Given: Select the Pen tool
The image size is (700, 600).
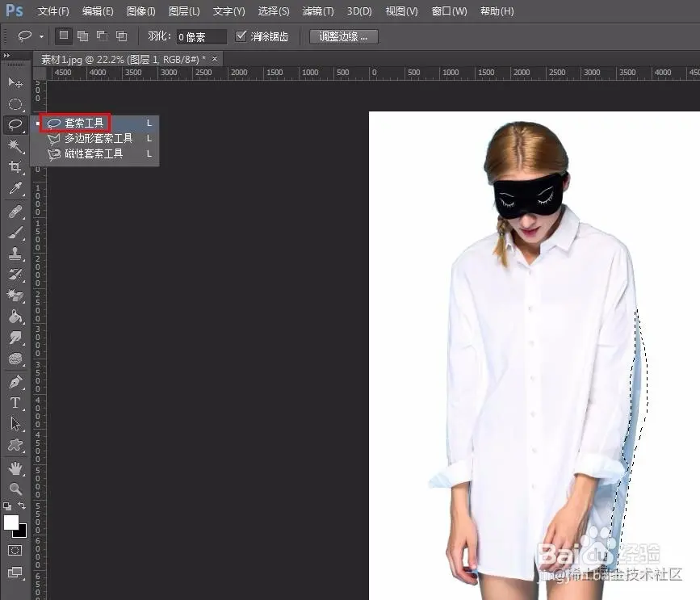Looking at the screenshot, I should point(15,382).
